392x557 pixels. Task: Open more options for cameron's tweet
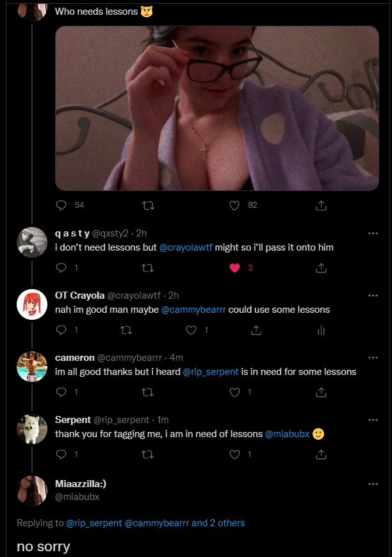click(x=373, y=357)
